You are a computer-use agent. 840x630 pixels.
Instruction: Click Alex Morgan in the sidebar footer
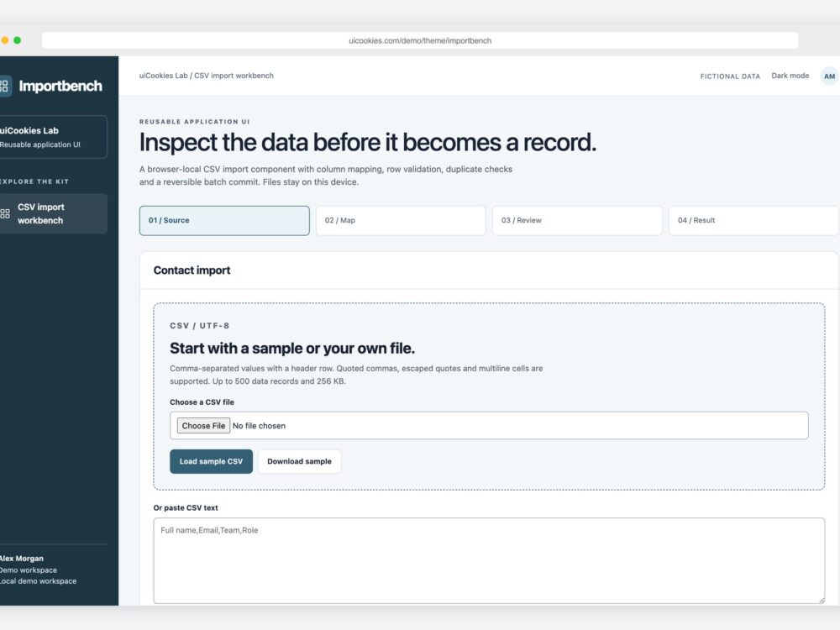pos(22,559)
